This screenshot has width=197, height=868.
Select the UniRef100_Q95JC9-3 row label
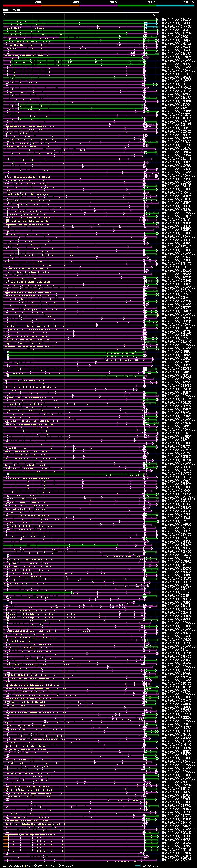coord(179,497)
